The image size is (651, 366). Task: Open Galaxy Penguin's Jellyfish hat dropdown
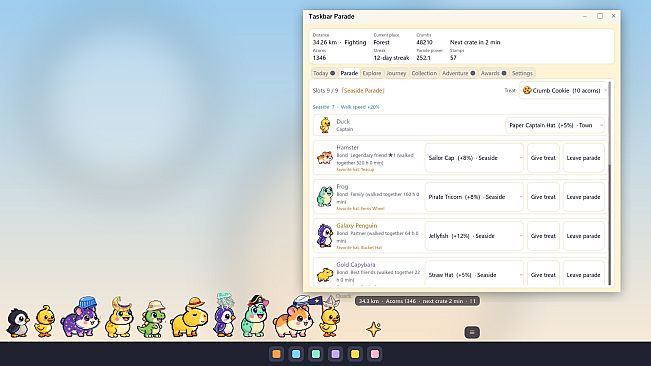click(474, 236)
